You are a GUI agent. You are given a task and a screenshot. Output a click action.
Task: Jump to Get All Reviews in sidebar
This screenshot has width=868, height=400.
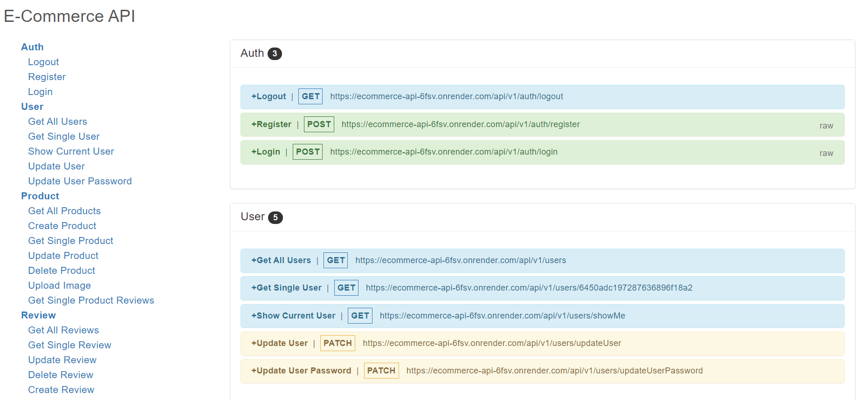[x=63, y=330]
